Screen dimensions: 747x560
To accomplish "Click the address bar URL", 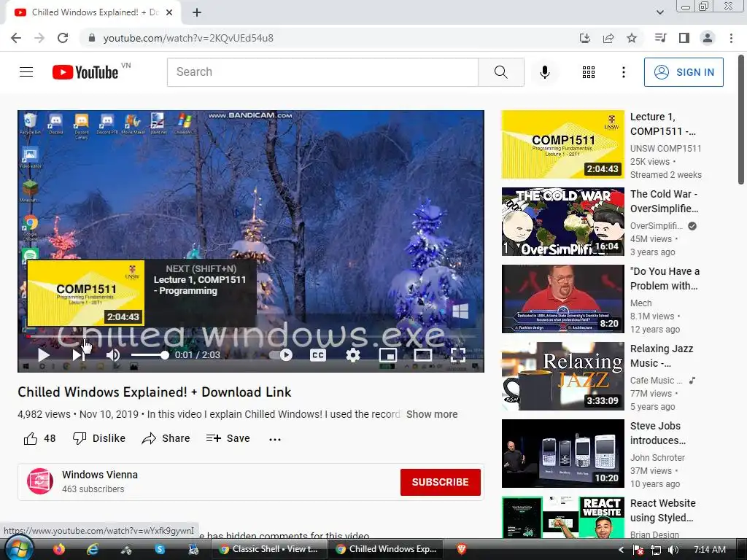I will click(x=188, y=38).
